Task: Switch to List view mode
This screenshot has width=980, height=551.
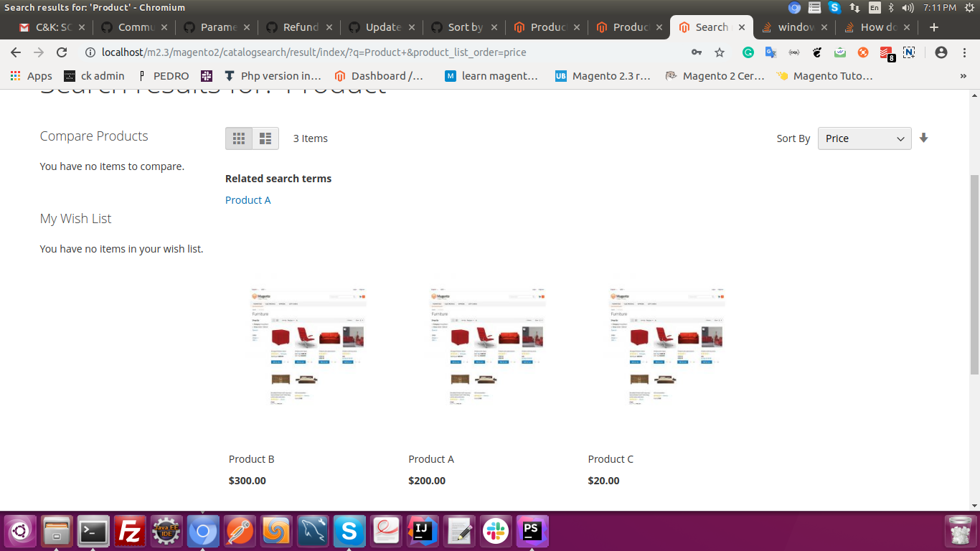Action: click(264, 138)
